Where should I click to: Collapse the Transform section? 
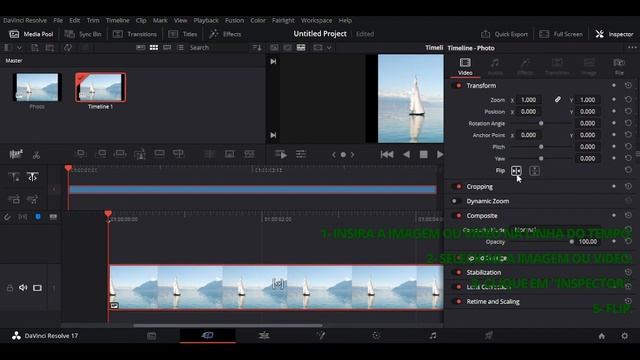(x=481, y=86)
